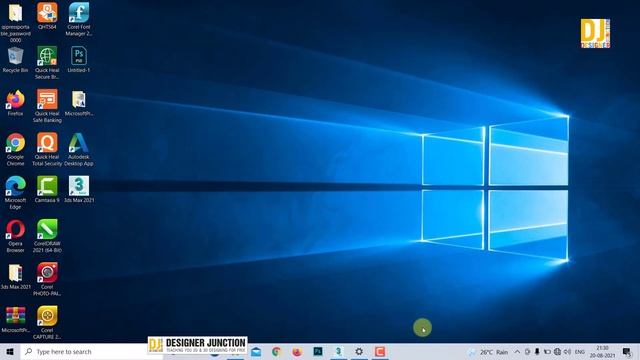
Task: Click the ENG language indicator
Action: (580, 352)
